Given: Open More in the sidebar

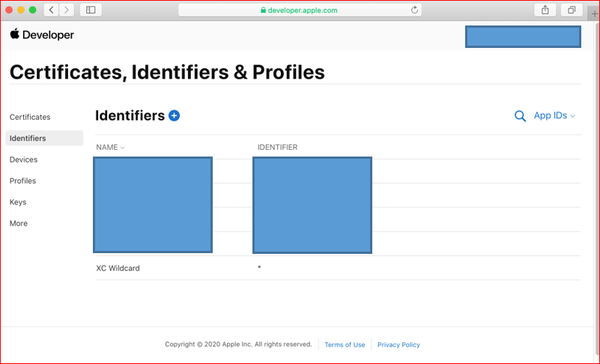Looking at the screenshot, I should pos(18,223).
